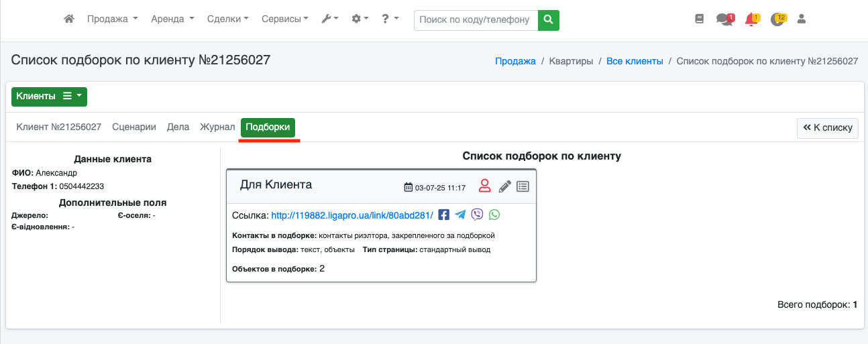View notifications via the red bell icon

751,19
